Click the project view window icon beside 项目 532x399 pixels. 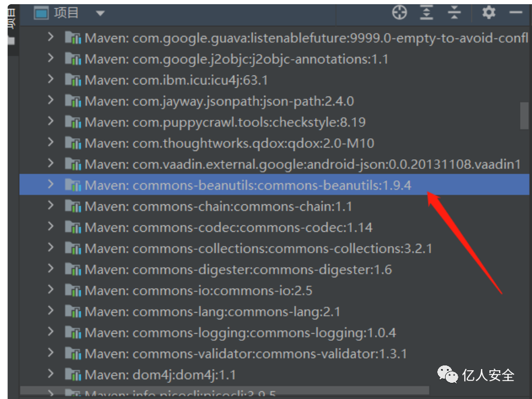(x=41, y=13)
